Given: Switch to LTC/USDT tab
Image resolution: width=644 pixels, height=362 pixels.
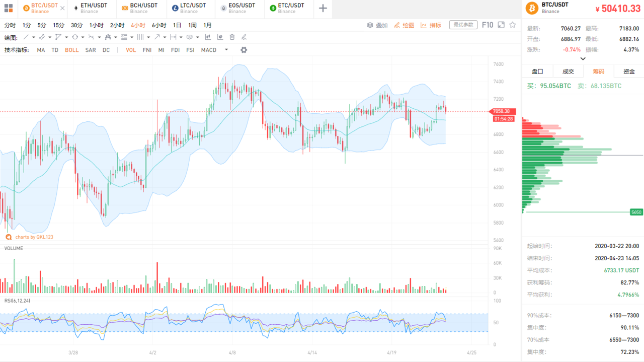Looking at the screenshot, I should 191,8.
